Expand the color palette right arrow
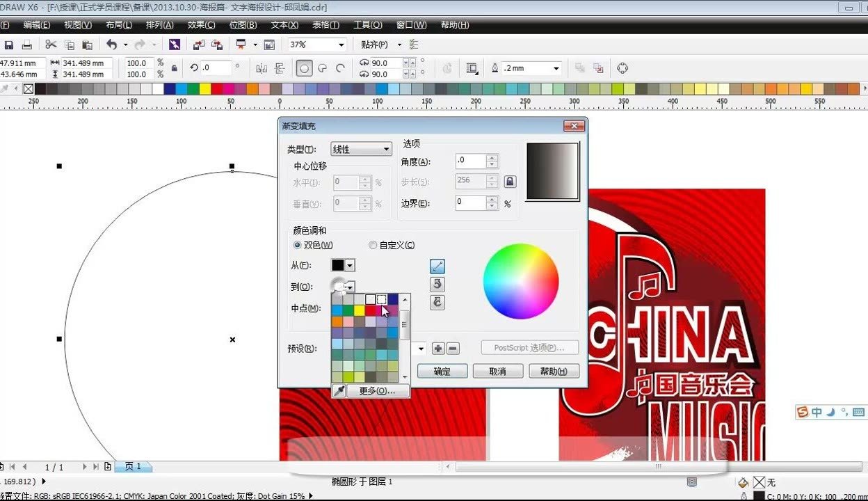The image size is (868, 501). [865, 88]
